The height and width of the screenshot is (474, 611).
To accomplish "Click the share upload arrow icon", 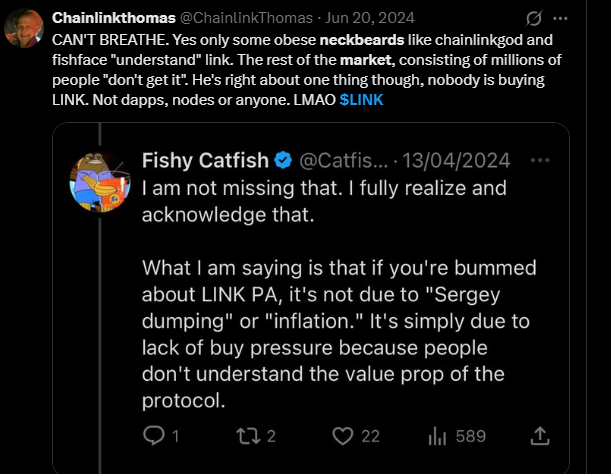I will (539, 436).
